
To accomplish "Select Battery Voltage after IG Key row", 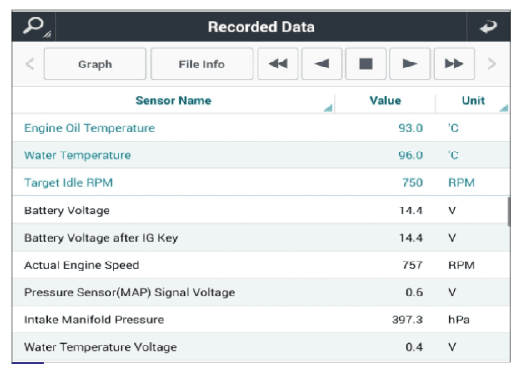I will (x=261, y=238).
